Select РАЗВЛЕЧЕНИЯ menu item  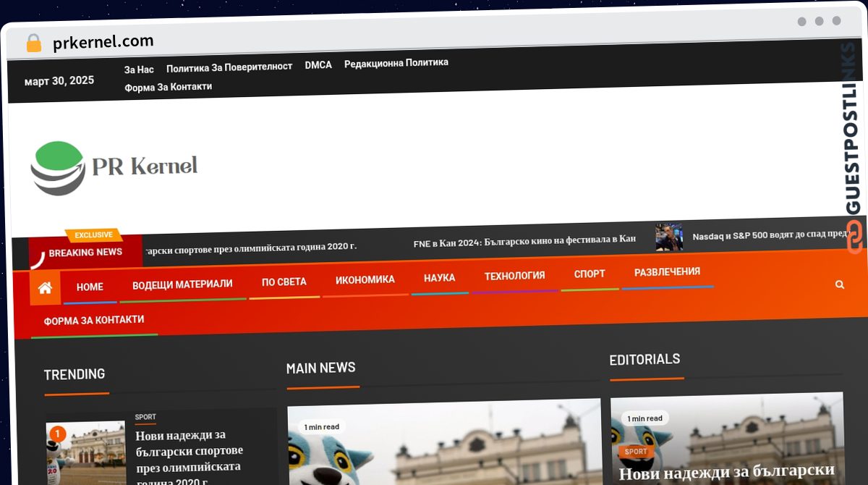pyautogui.click(x=667, y=272)
